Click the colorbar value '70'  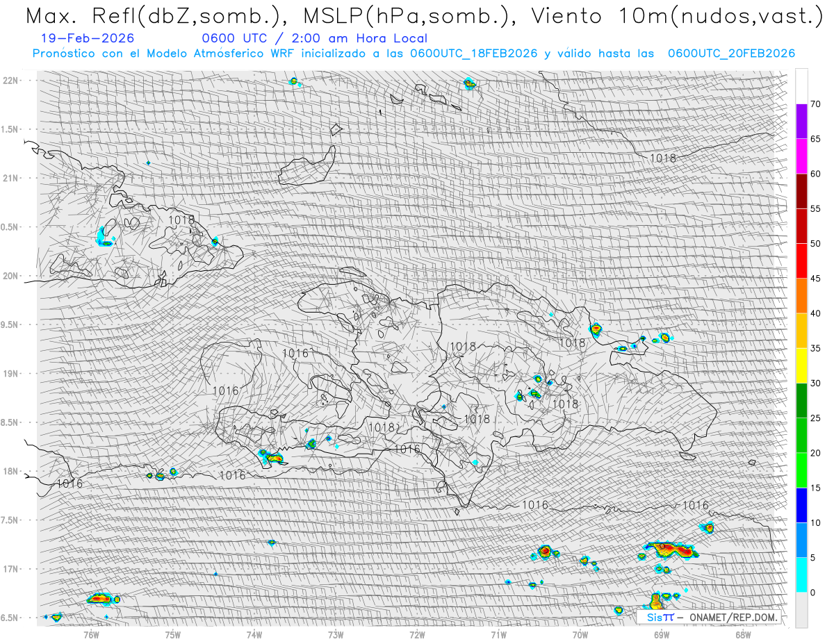pos(816,104)
